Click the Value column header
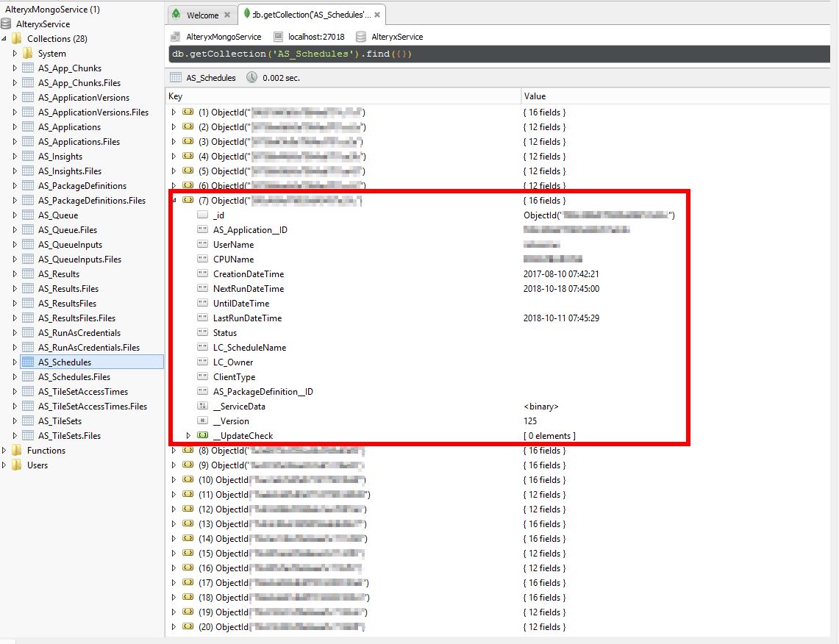Viewport: 839px width, 644px height. [x=534, y=96]
